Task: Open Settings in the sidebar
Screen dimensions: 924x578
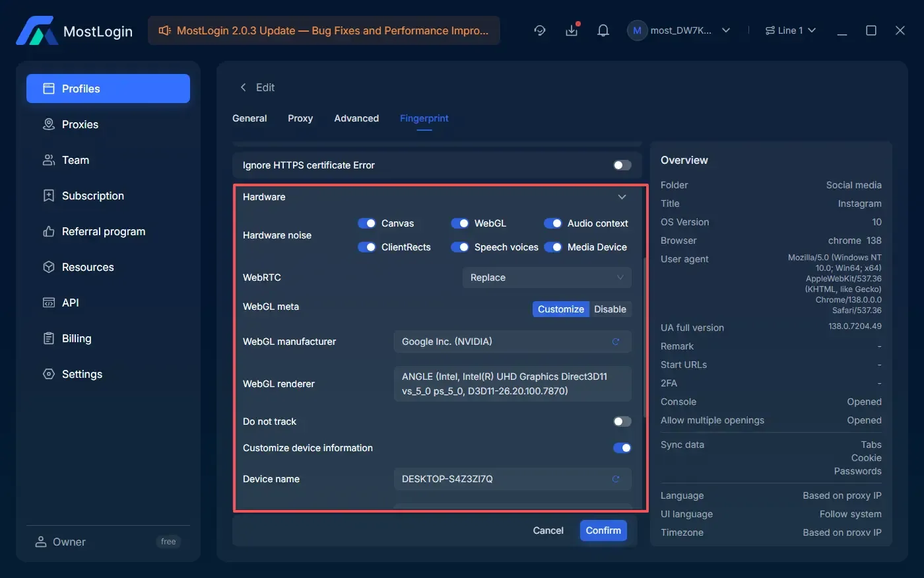Action: (108, 374)
